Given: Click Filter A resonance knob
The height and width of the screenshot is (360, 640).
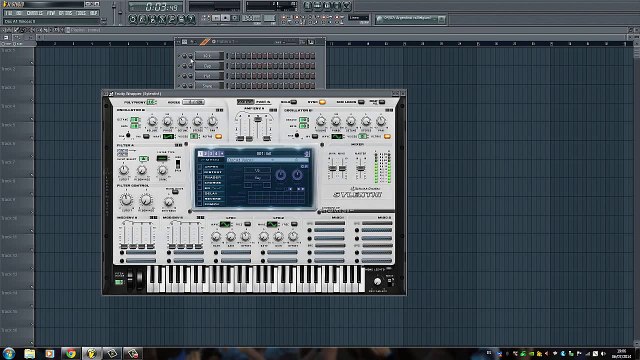Looking at the screenshot, I should [x=142, y=170].
